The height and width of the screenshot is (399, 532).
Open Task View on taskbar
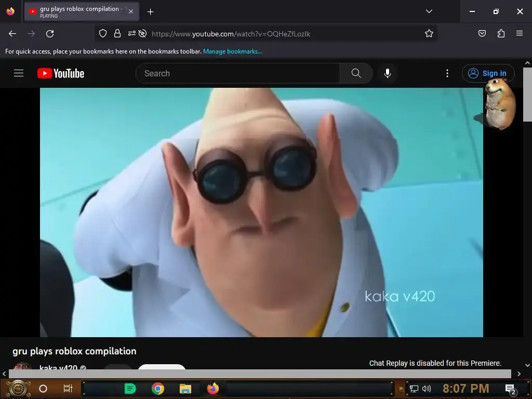(68, 389)
